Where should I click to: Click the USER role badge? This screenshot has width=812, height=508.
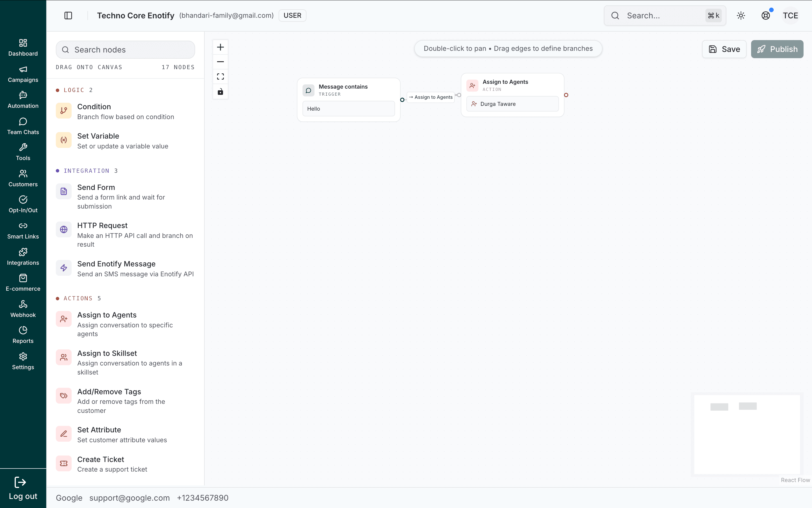[x=292, y=16]
